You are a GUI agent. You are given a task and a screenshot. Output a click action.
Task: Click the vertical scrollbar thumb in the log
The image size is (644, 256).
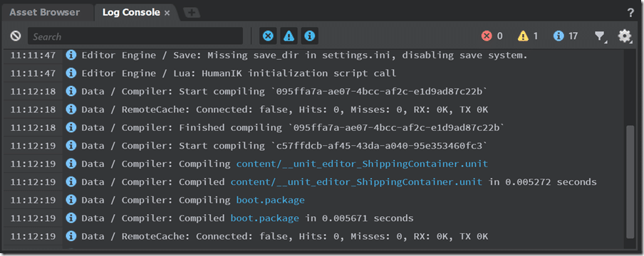[630, 182]
